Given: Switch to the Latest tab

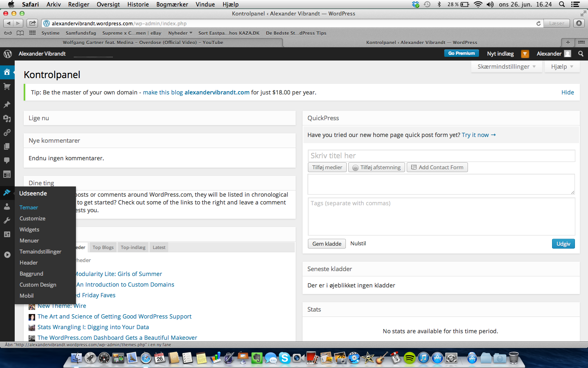Looking at the screenshot, I should [x=159, y=247].
